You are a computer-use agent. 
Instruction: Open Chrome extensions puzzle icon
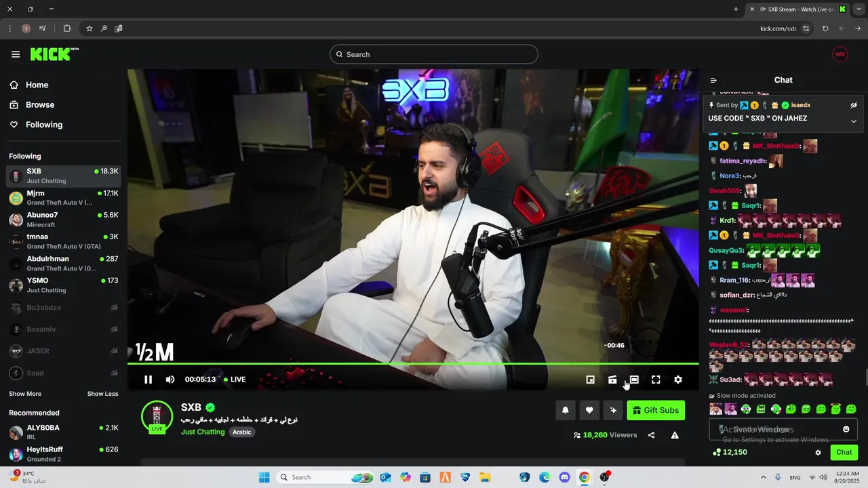(x=66, y=28)
